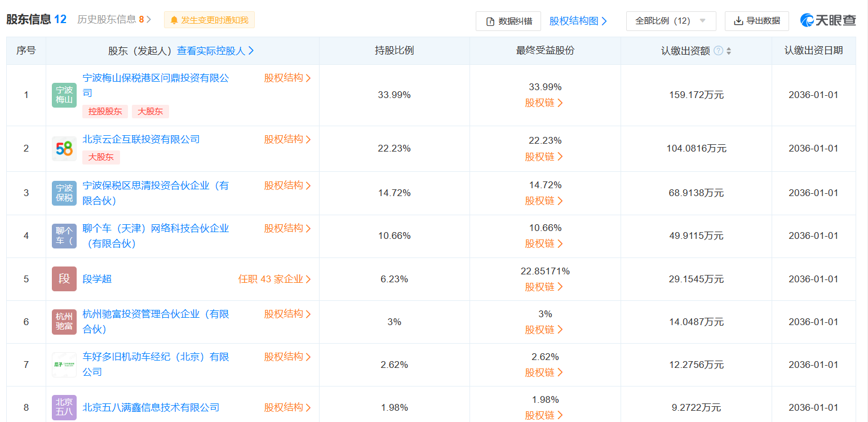
Task: Click the 大股东 tag in row 1
Action: pos(150,112)
